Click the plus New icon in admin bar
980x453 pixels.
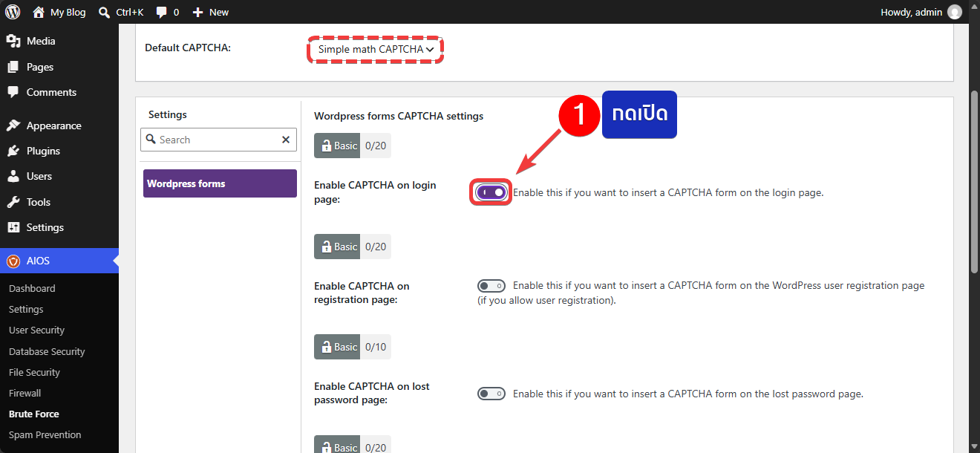pyautogui.click(x=197, y=12)
